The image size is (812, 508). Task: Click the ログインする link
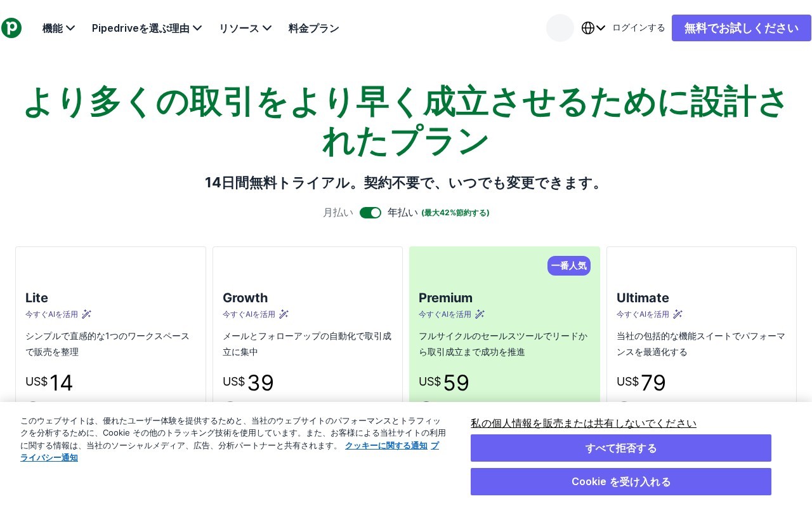(639, 28)
